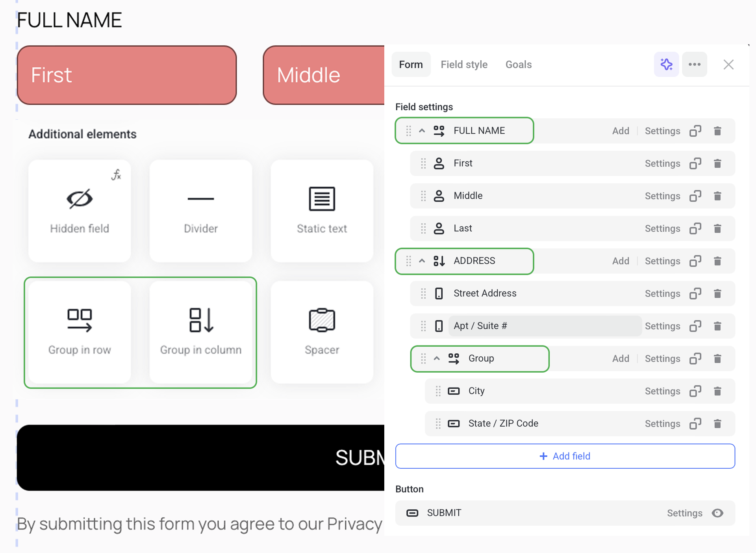This screenshot has width=756, height=553.
Task: Collapse the nested Group chevron
Action: click(437, 358)
